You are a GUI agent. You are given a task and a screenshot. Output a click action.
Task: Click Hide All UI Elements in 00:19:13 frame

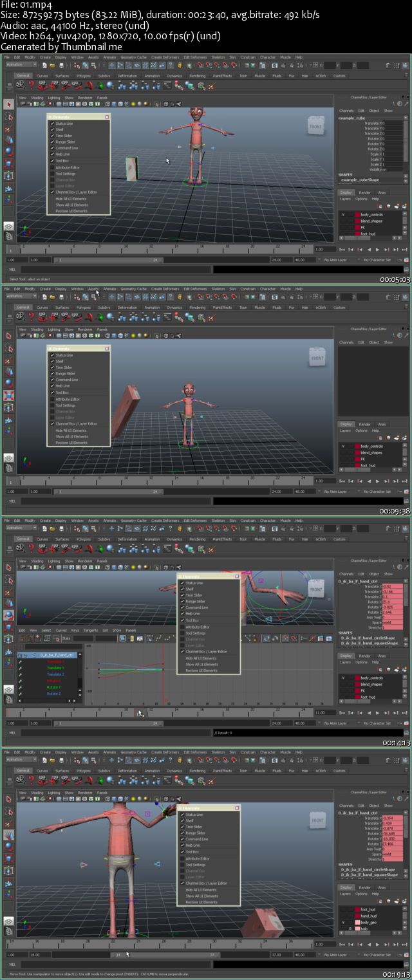[x=201, y=890]
